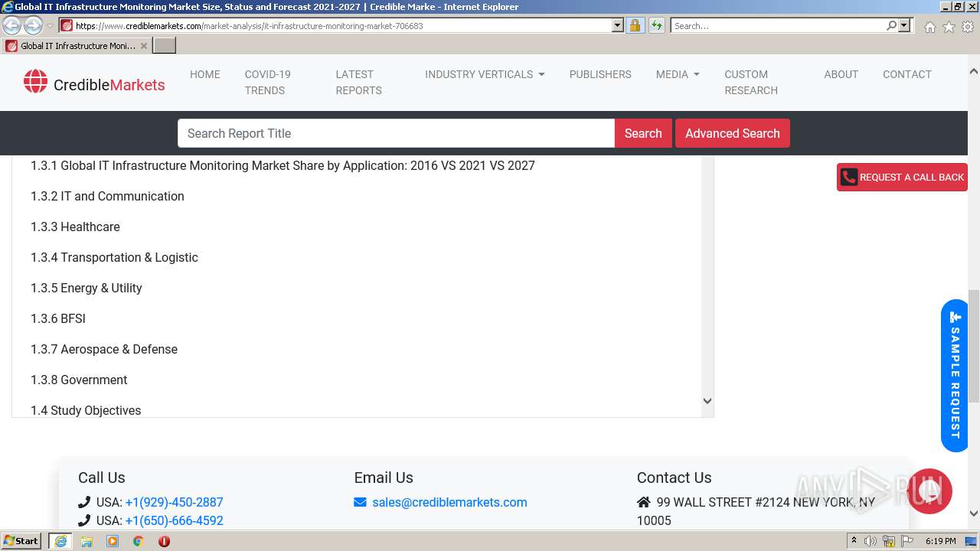The width and height of the screenshot is (980, 551).
Task: Click the house icon beside 99 Wall Street
Action: tap(643, 503)
